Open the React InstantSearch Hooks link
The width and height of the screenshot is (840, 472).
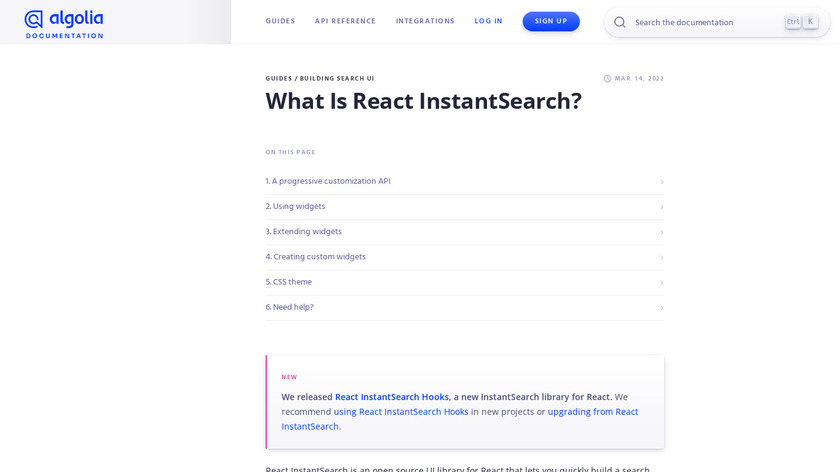point(392,397)
